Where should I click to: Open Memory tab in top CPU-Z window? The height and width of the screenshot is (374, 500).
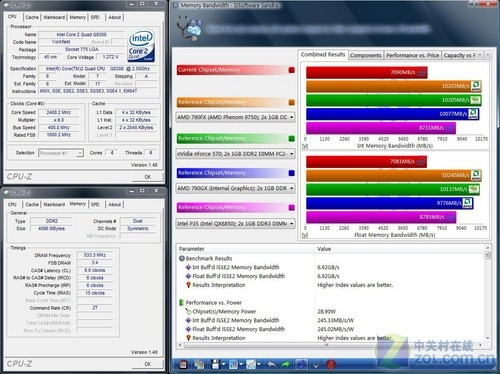(x=77, y=17)
